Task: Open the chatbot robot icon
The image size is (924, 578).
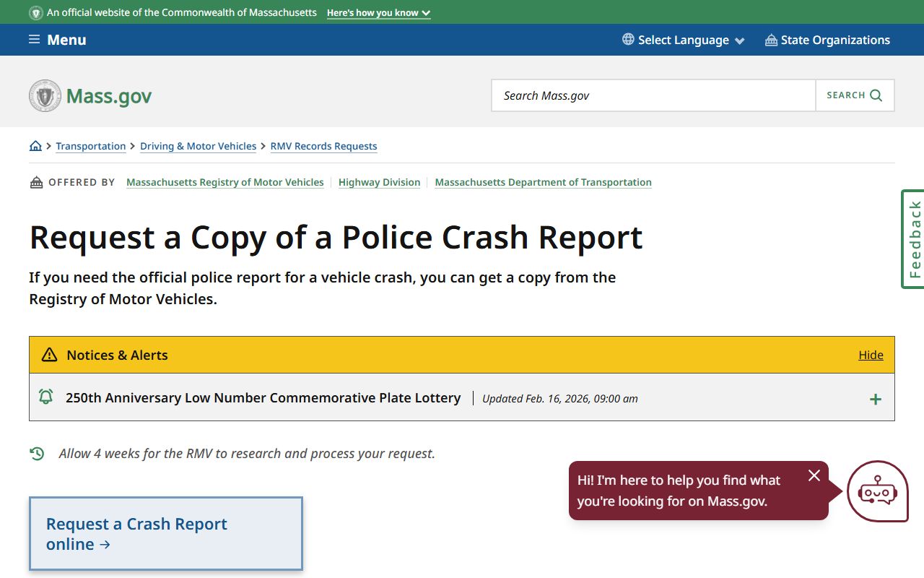Action: [x=877, y=491]
